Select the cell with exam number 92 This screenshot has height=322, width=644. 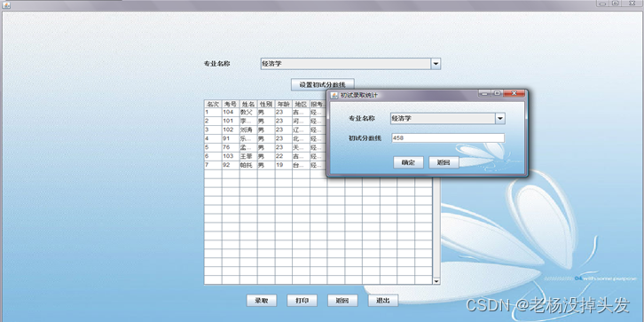click(x=231, y=165)
